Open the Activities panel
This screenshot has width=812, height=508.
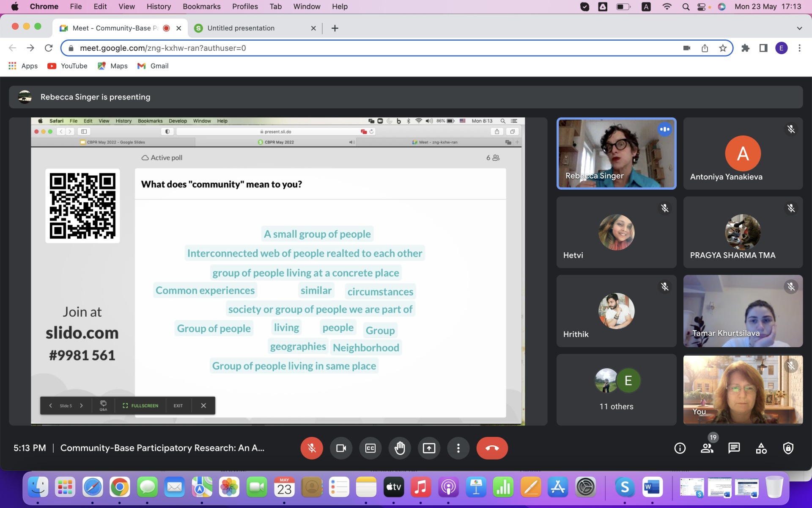click(x=761, y=448)
